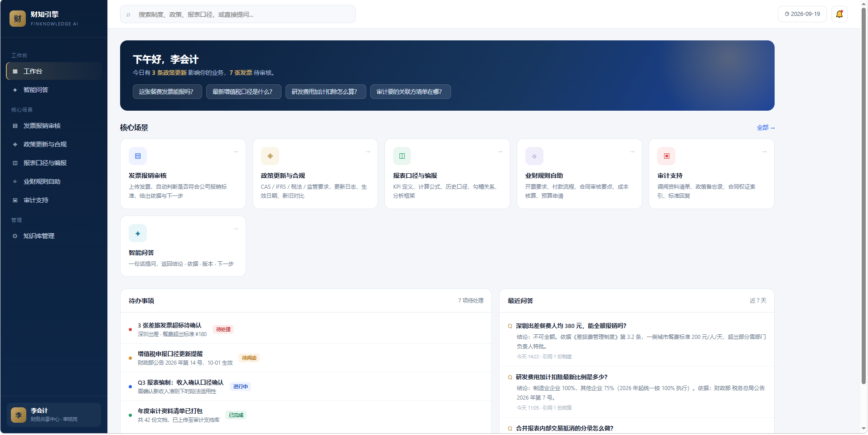The width and height of the screenshot is (868, 435).
Task: Click the 审计要的关联方清单在哪? suggestion button
Action: (x=411, y=92)
